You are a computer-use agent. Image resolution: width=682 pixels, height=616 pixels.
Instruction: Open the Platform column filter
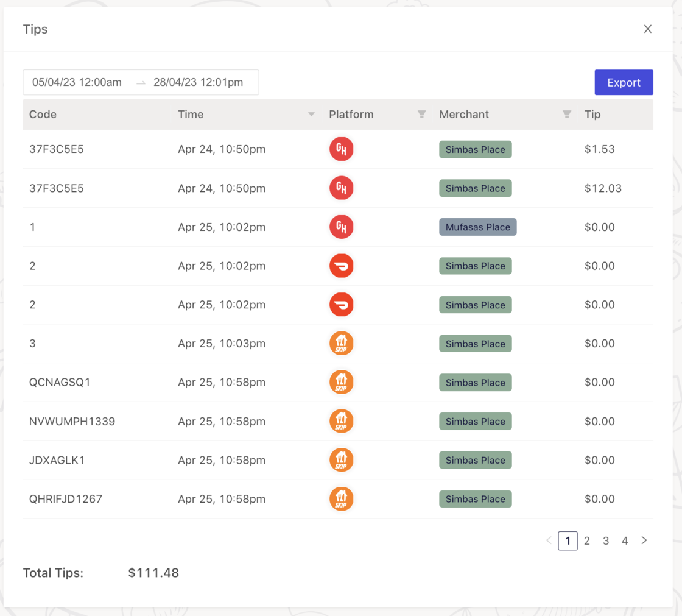pyautogui.click(x=421, y=115)
